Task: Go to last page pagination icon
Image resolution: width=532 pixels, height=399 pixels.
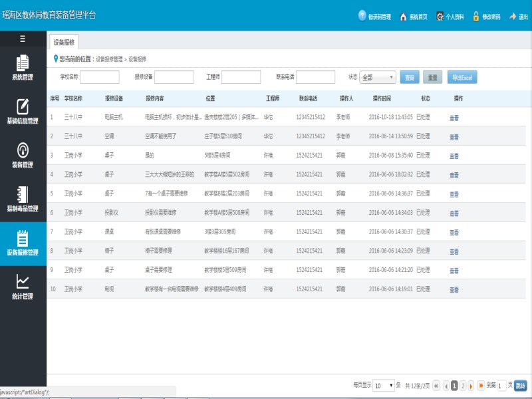Action: pos(481,386)
